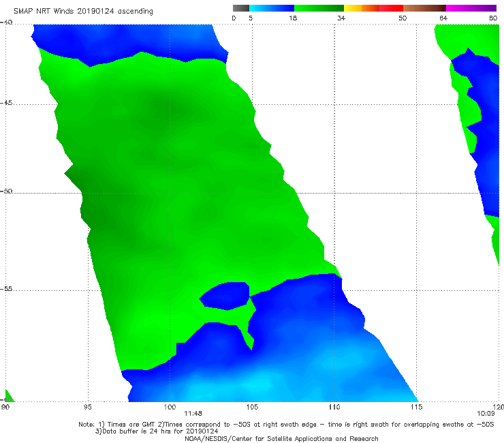Click the longitude label '90'

pyautogui.click(x=5, y=407)
